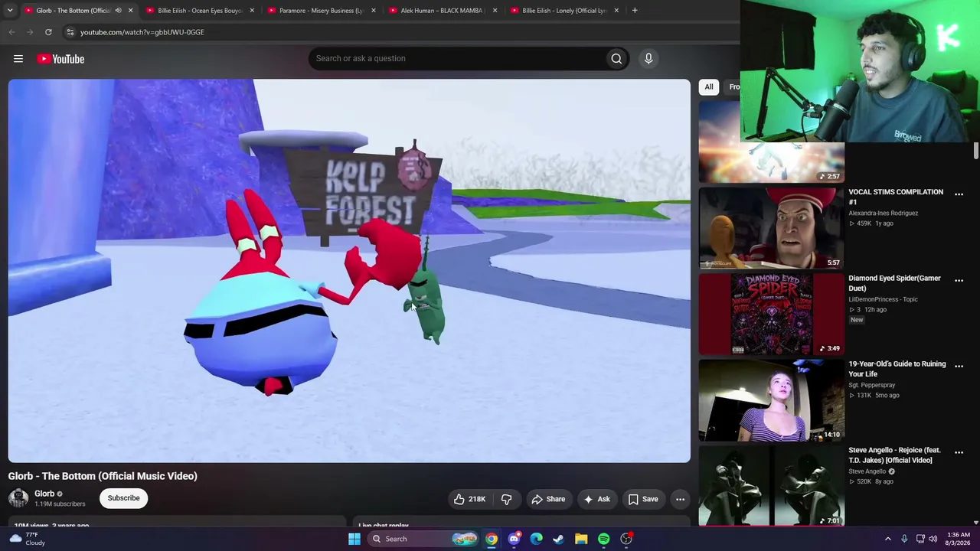The height and width of the screenshot is (551, 980).
Task: Open volume control in system tray
Action: coord(933,539)
